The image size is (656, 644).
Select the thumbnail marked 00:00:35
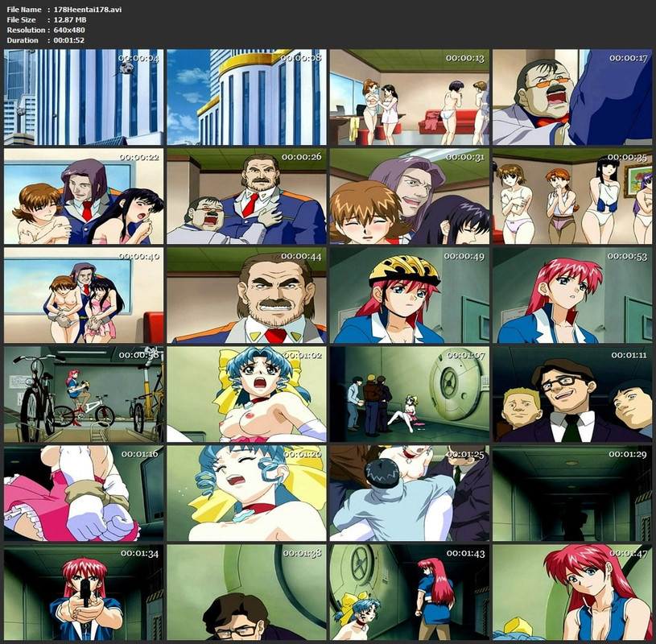point(572,196)
